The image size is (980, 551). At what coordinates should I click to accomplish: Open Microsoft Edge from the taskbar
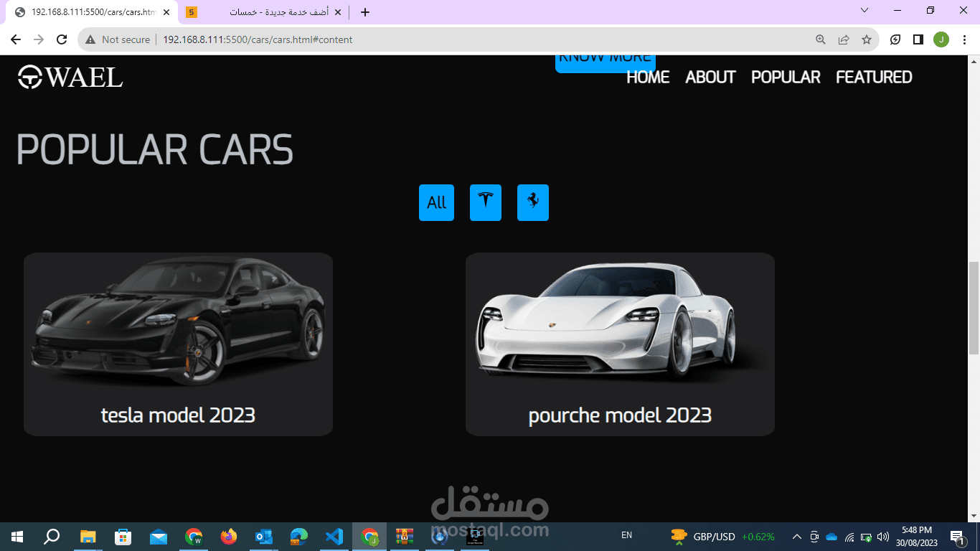point(299,536)
